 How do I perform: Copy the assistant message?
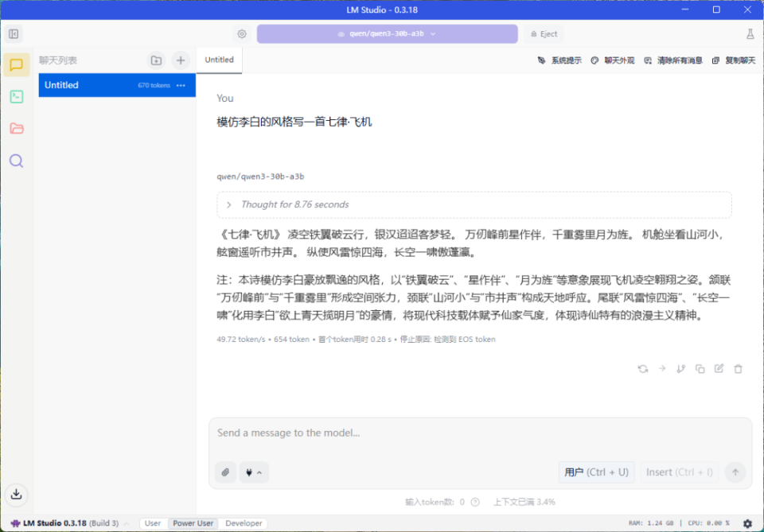click(x=700, y=369)
